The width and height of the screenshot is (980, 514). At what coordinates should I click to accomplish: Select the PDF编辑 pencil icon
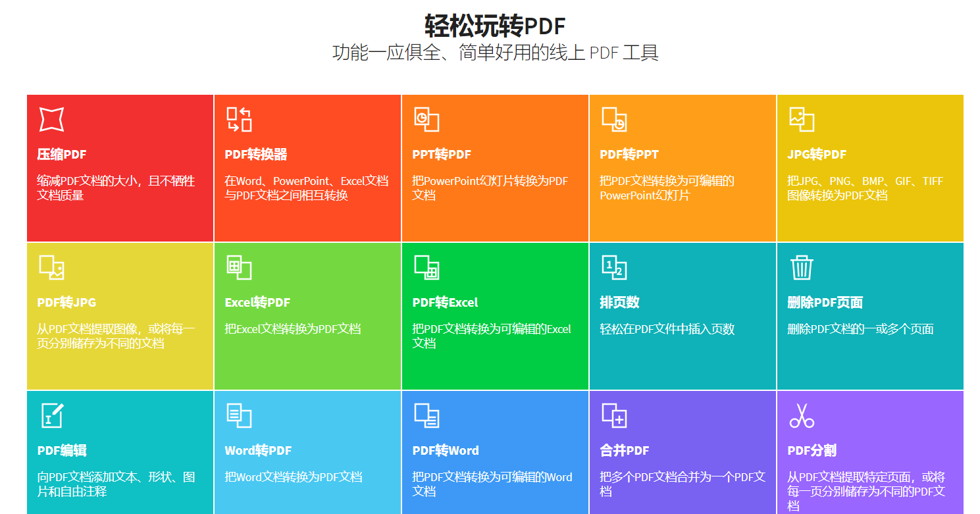coord(52,415)
